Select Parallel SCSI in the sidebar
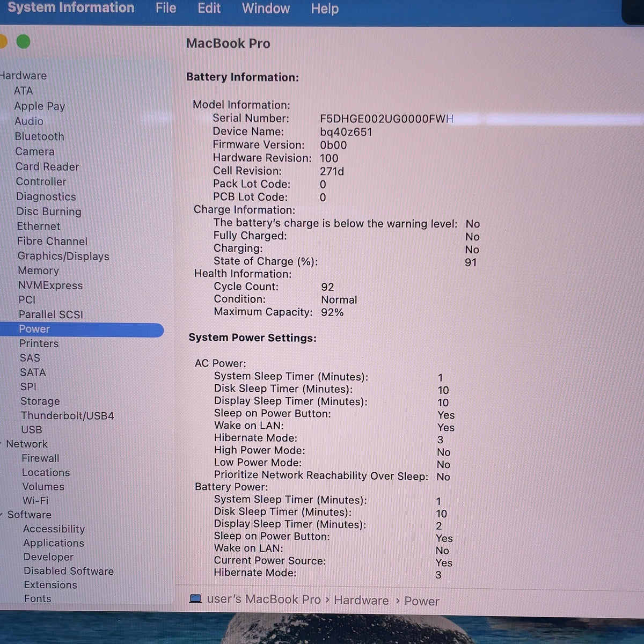 (51, 314)
